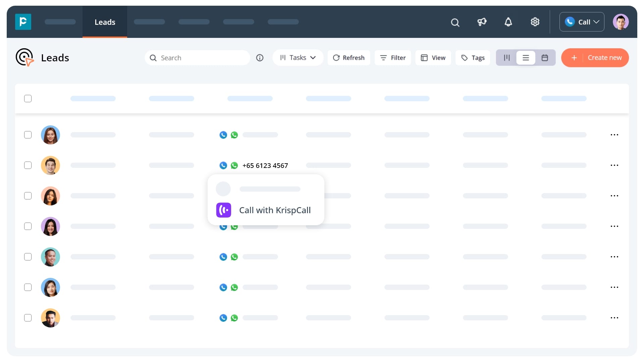Open the Tasks dropdown
Image resolution: width=644 pixels, height=362 pixels.
pyautogui.click(x=298, y=58)
